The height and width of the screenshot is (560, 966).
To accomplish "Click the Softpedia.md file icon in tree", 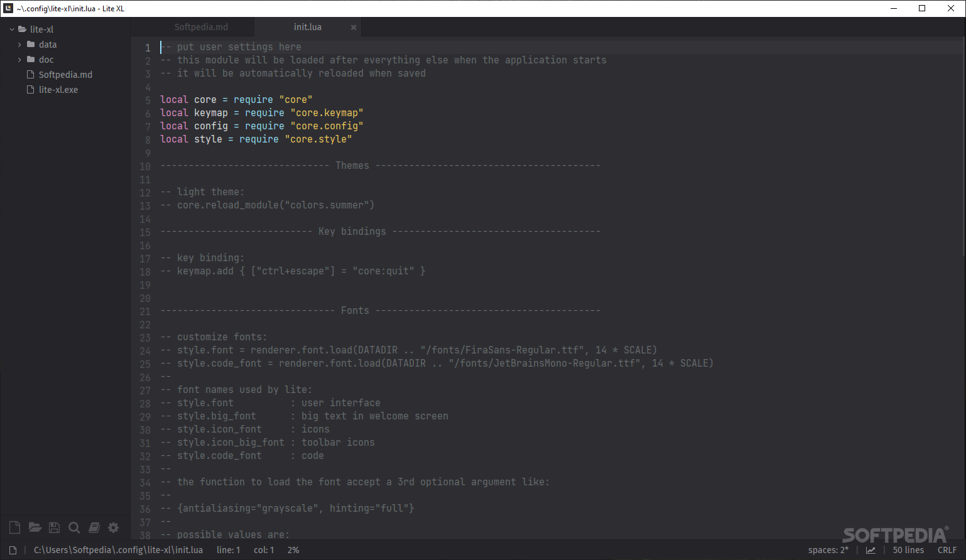I will tap(30, 74).
